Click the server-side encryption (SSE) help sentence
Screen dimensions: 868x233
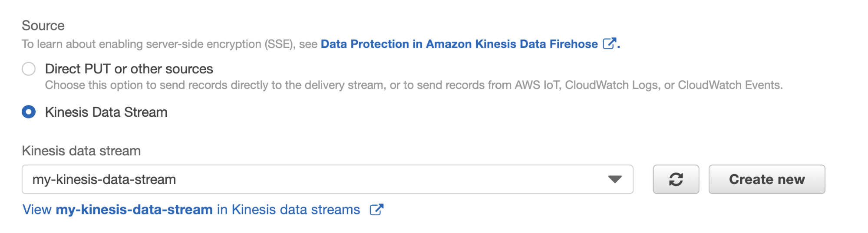(x=169, y=44)
